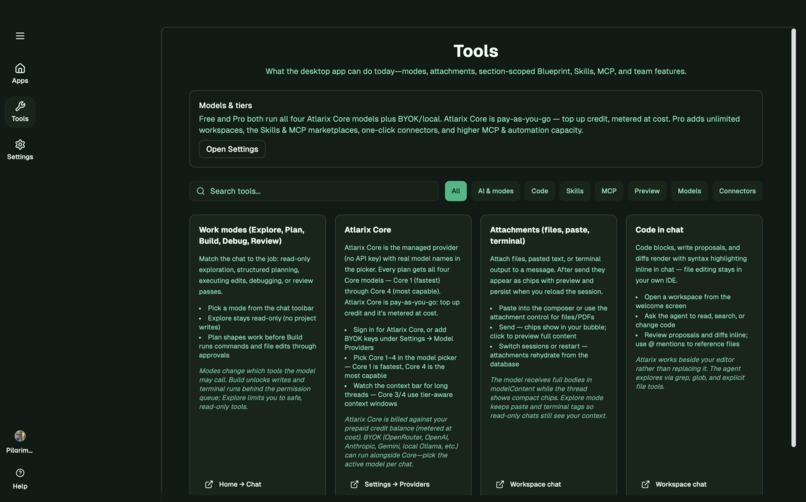
Task: Click the Models & tiers heading
Action: pyautogui.click(x=225, y=105)
